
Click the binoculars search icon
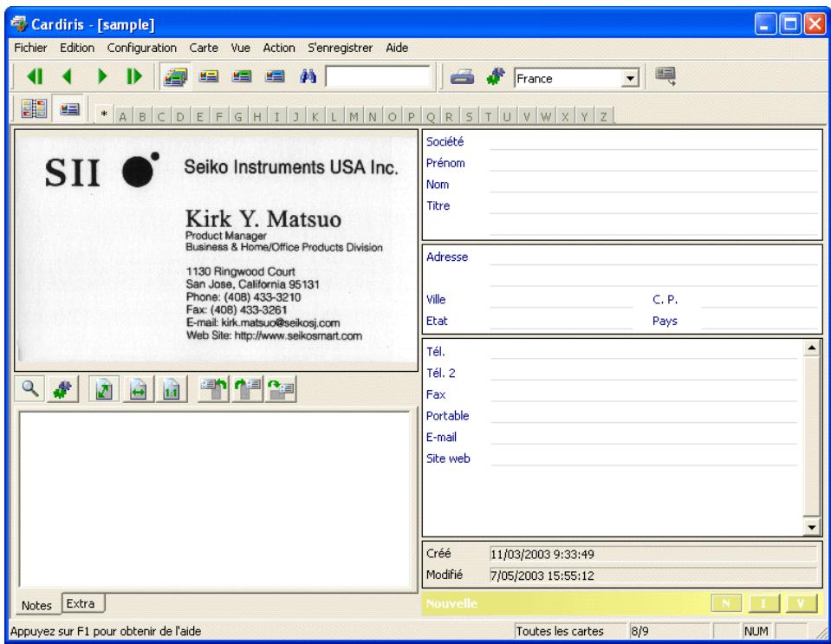point(308,77)
